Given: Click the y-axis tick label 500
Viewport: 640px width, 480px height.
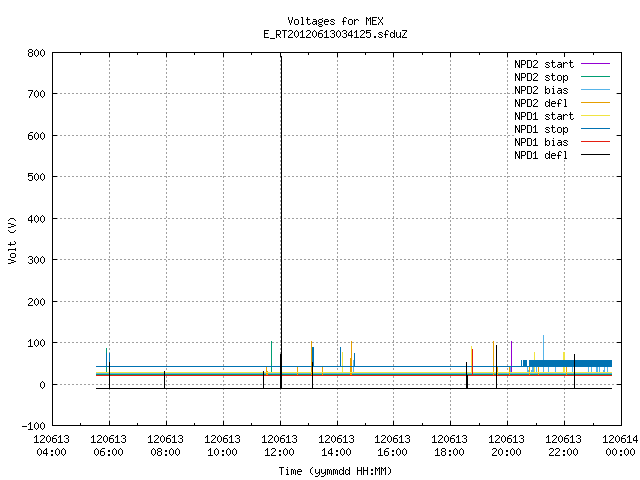Looking at the screenshot, I should (x=37, y=177).
